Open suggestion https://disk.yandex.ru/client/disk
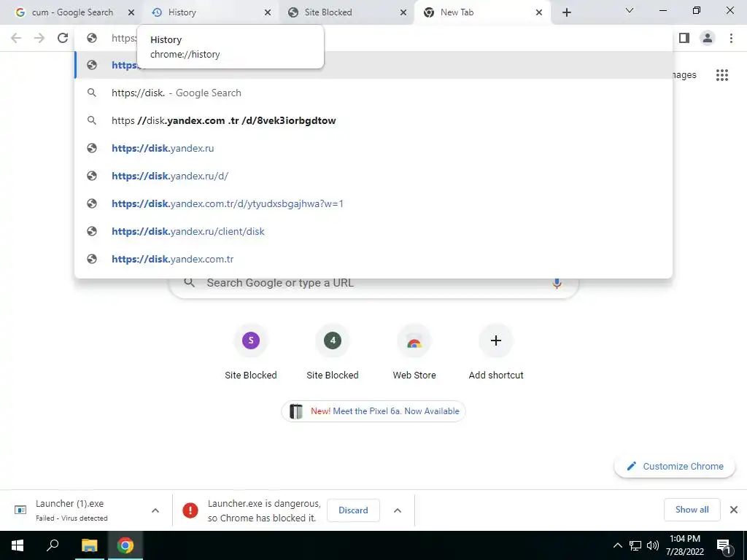747x560 pixels. [373, 231]
